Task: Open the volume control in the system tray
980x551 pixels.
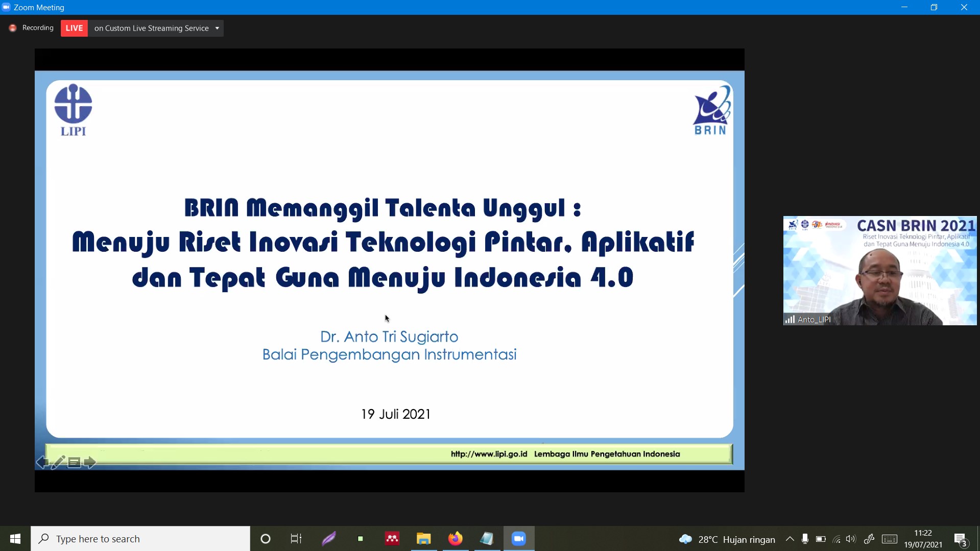Action: pyautogui.click(x=851, y=539)
